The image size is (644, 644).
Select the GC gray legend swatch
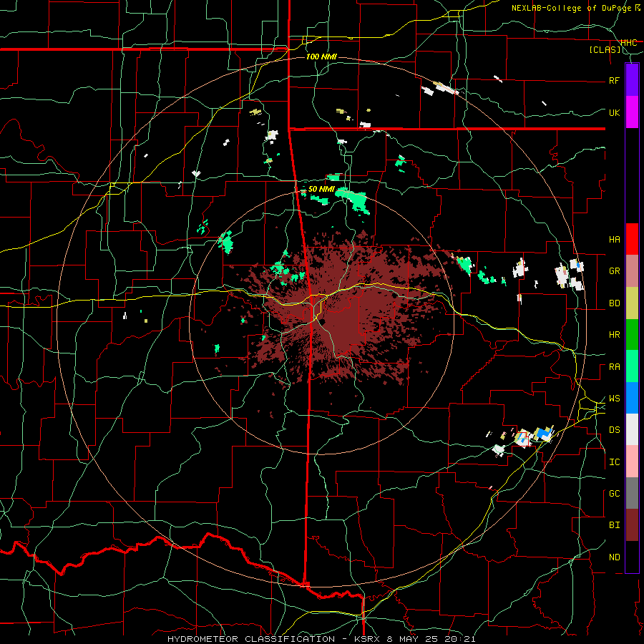(x=632, y=493)
